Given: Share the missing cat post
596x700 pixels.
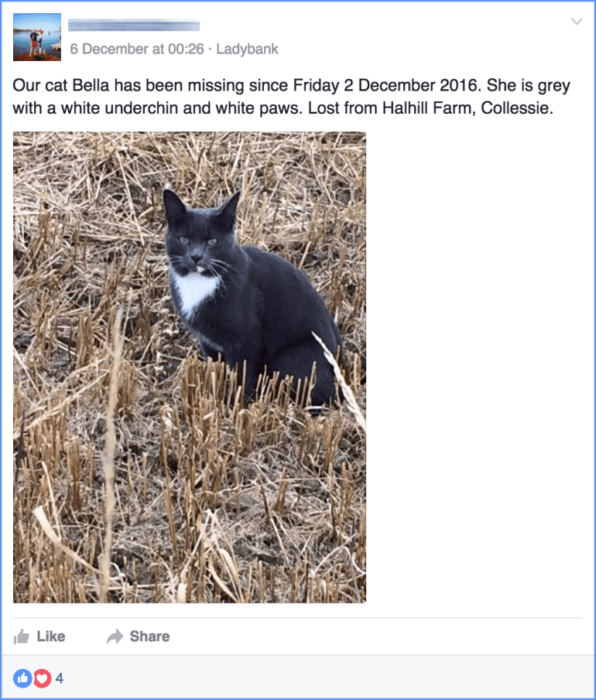Looking at the screenshot, I should (x=138, y=636).
